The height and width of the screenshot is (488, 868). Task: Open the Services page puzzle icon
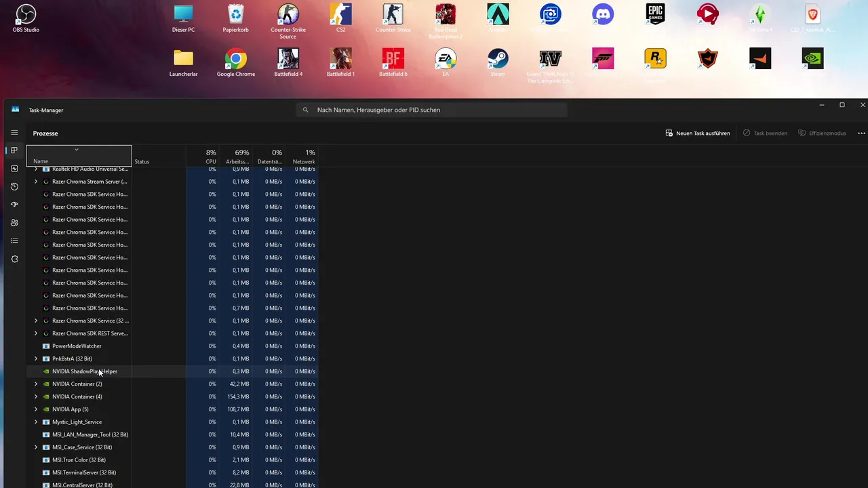tap(14, 259)
